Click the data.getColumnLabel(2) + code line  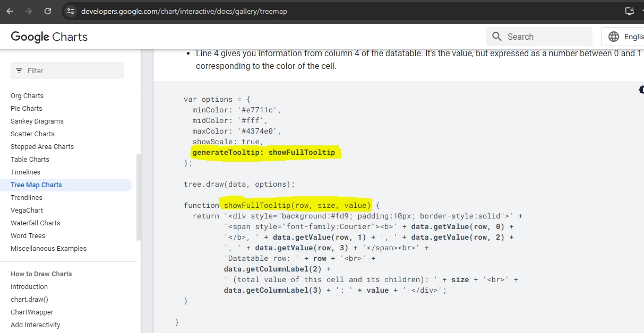277,269
